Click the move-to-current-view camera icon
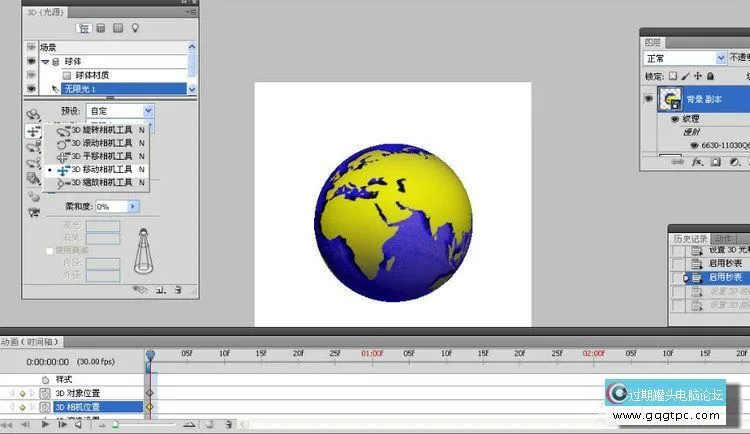Image resolution: width=750 pixels, height=434 pixels. pos(33,212)
